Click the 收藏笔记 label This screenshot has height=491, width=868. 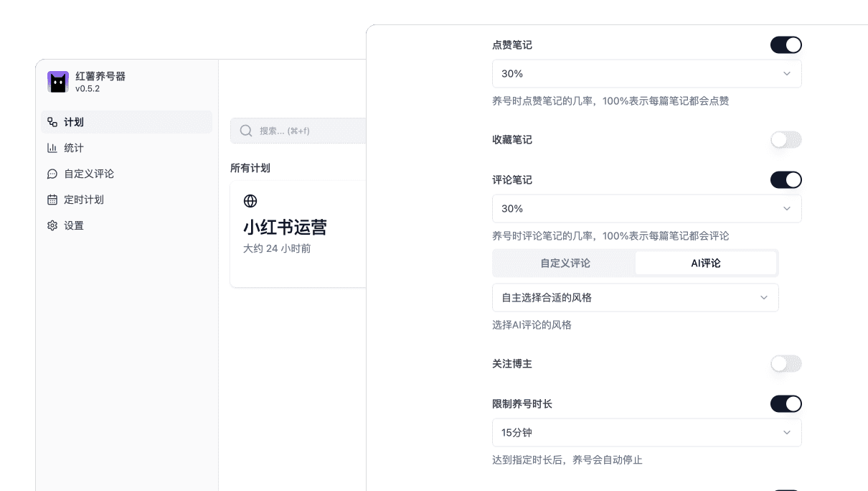point(512,140)
